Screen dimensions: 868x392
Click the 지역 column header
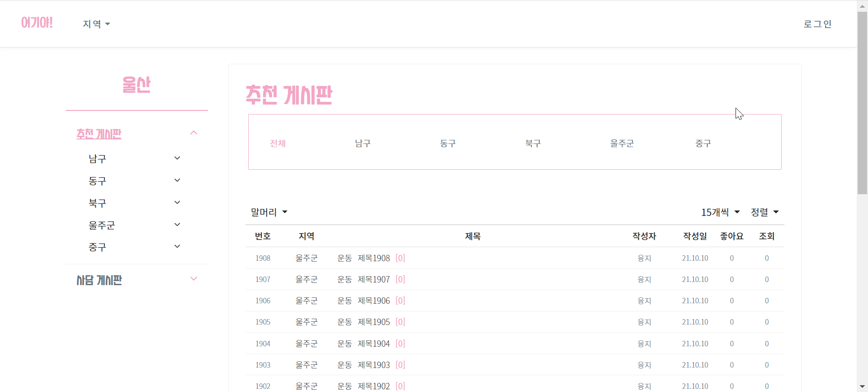[x=307, y=236]
